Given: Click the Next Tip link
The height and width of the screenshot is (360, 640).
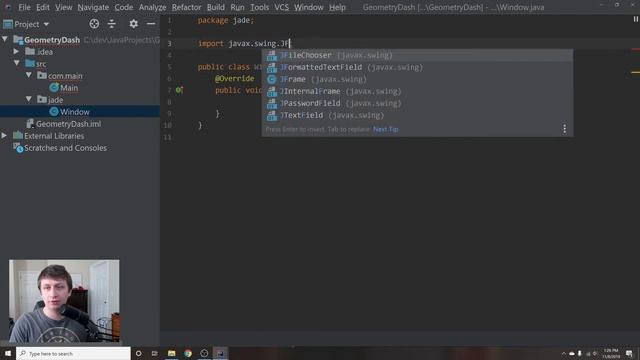Looking at the screenshot, I should pos(386,129).
